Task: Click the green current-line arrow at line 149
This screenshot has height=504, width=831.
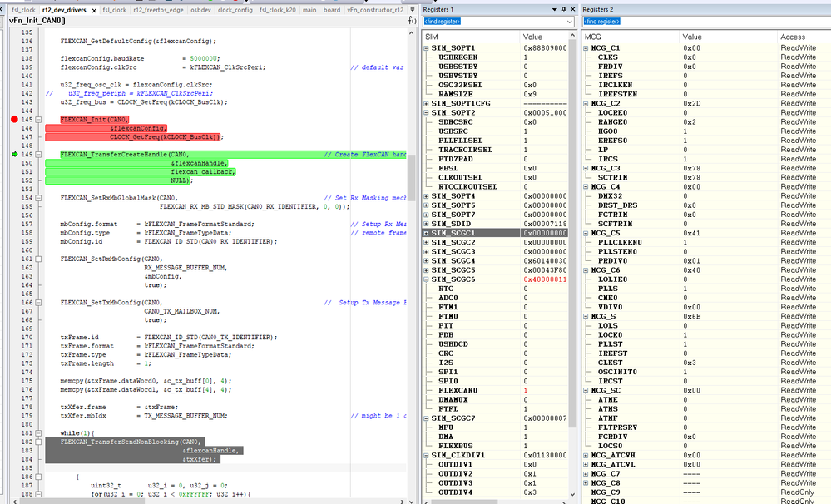Action: [14, 155]
